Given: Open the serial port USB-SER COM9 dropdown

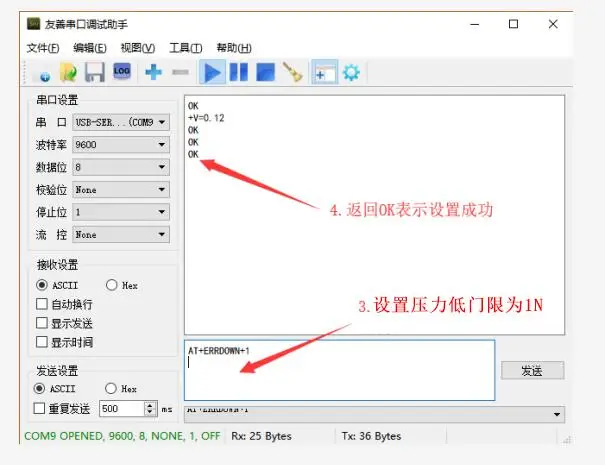Looking at the screenshot, I should (121, 122).
